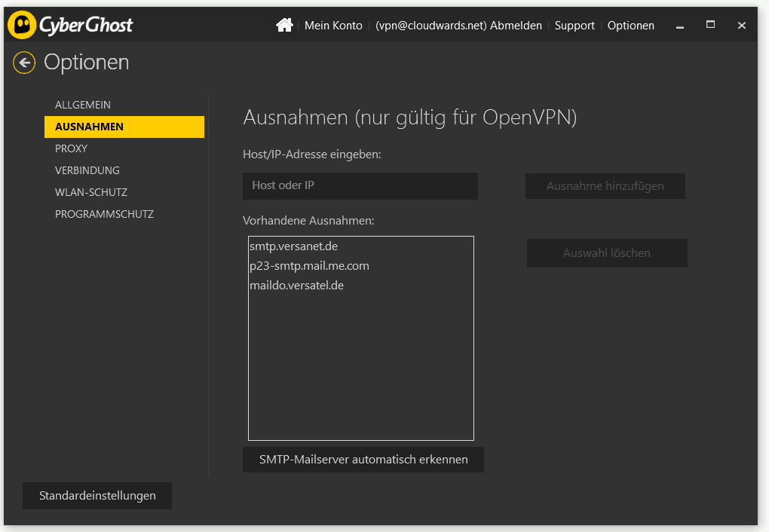
Task: Open the Programmschutz section
Action: click(x=124, y=214)
